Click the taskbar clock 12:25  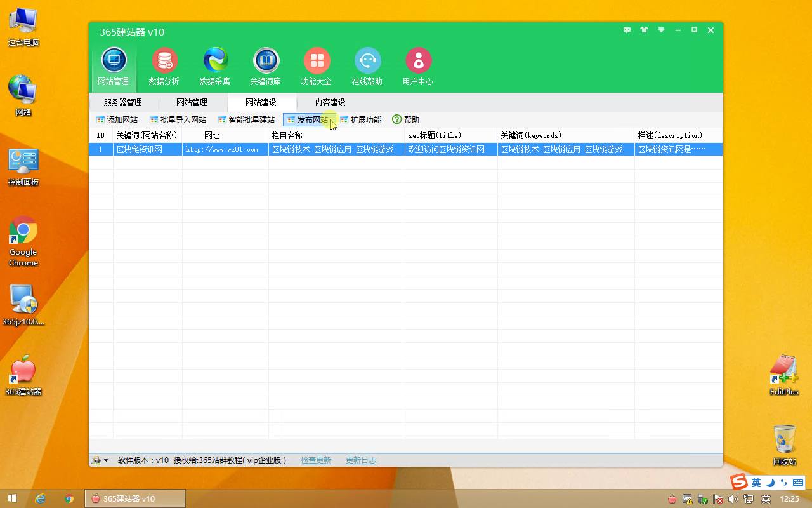[789, 499]
